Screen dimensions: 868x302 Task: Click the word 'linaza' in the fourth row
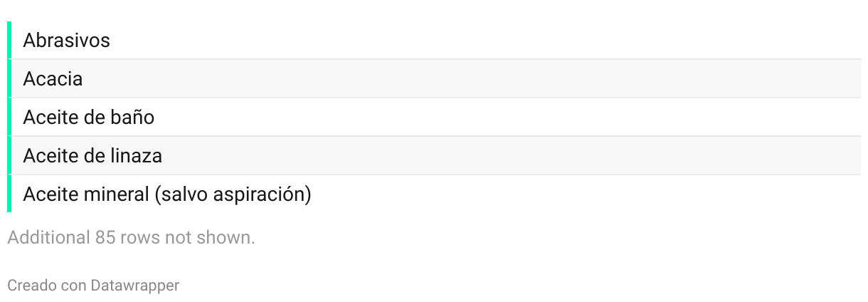pos(136,156)
